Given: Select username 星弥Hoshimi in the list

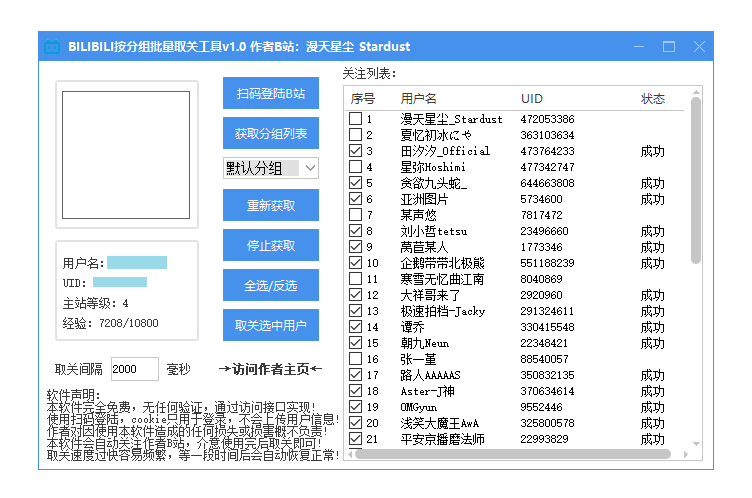Looking at the screenshot, I should click(433, 167).
